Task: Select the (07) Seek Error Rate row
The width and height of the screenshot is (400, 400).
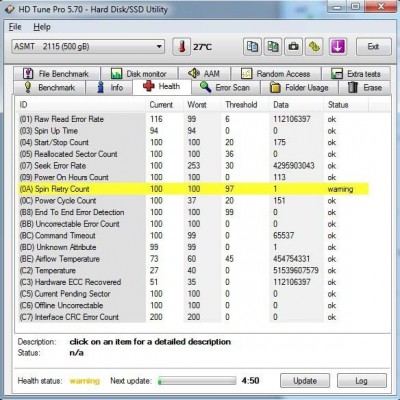Action: [193, 166]
